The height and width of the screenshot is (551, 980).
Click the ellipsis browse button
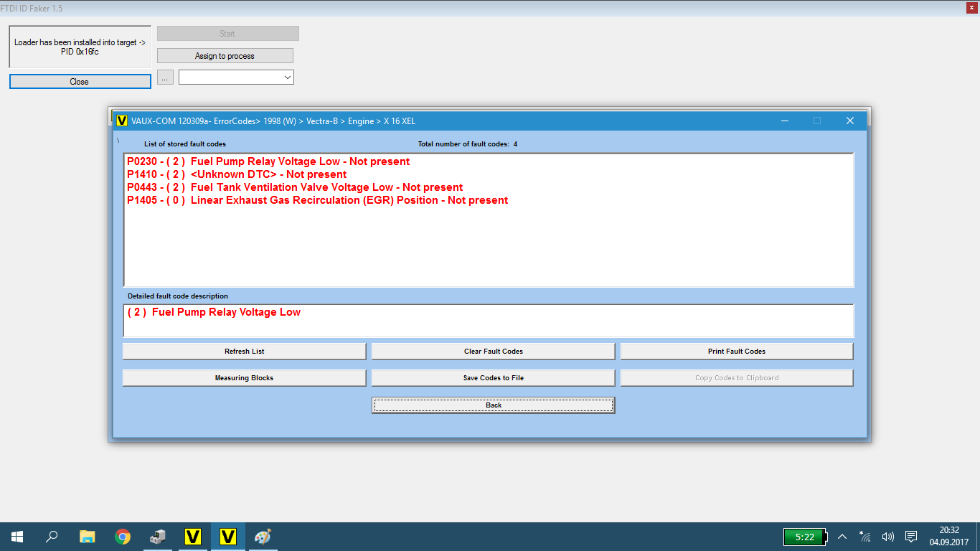pos(165,77)
